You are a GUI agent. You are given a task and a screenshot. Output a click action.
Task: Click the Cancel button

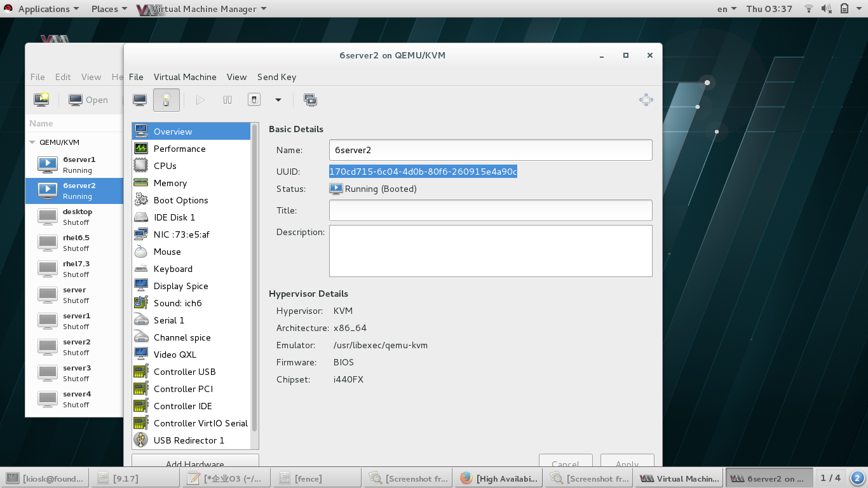coord(566,461)
